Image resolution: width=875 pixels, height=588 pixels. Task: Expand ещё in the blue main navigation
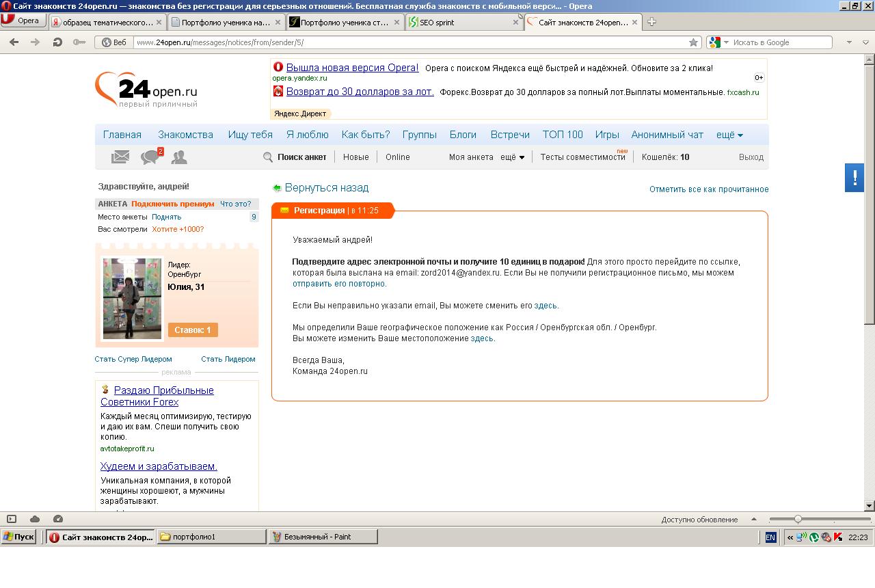pyautogui.click(x=729, y=135)
